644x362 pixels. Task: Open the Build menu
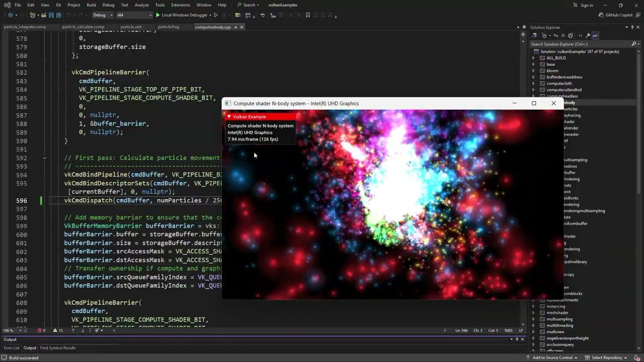click(91, 5)
